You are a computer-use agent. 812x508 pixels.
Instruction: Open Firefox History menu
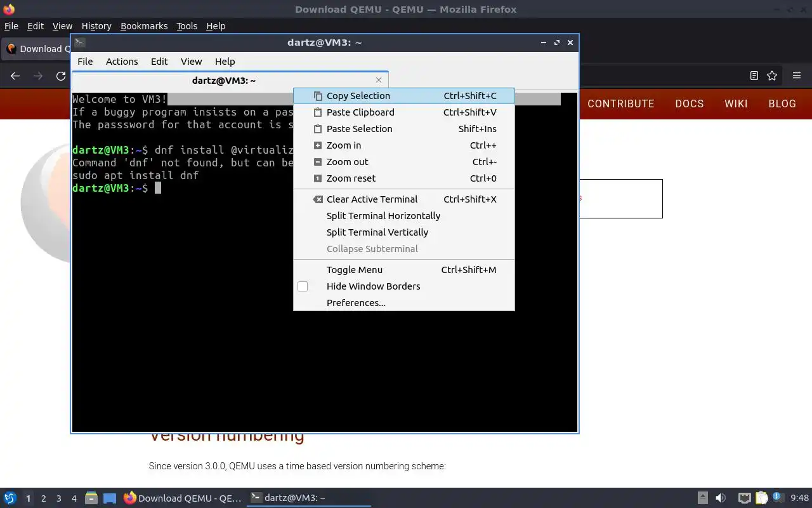tap(96, 26)
